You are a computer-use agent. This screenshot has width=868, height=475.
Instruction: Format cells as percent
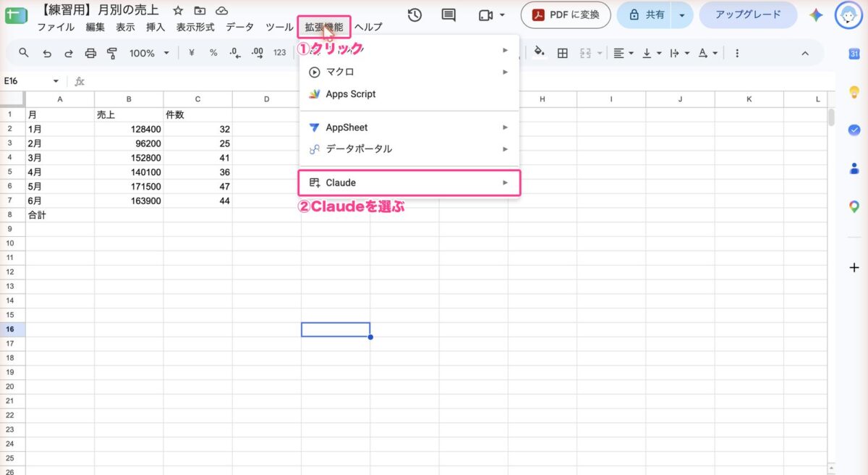tap(213, 53)
